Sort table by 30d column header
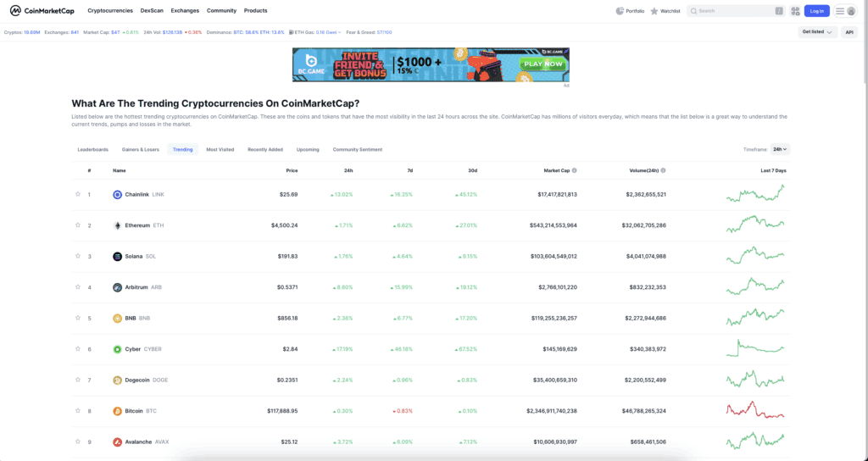Image resolution: width=868 pixels, height=461 pixels. [x=473, y=170]
